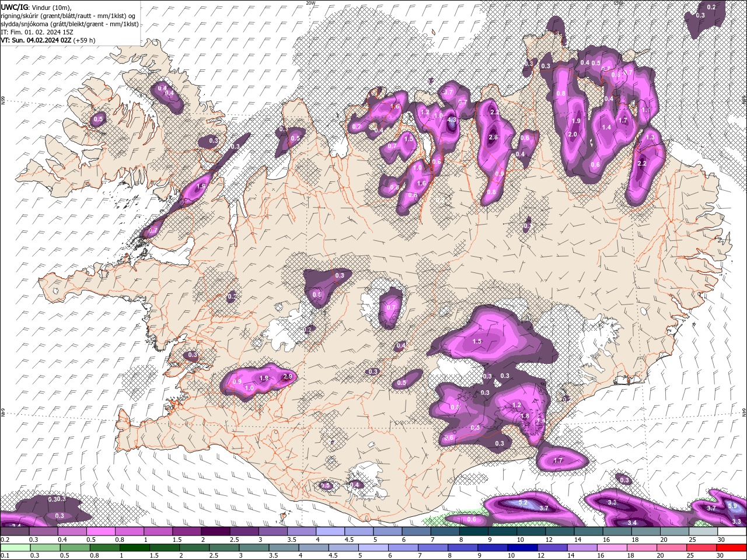Select the dark teal 8–9 upper scale swatch
The image size is (747, 560).
pyautogui.click(x=474, y=531)
